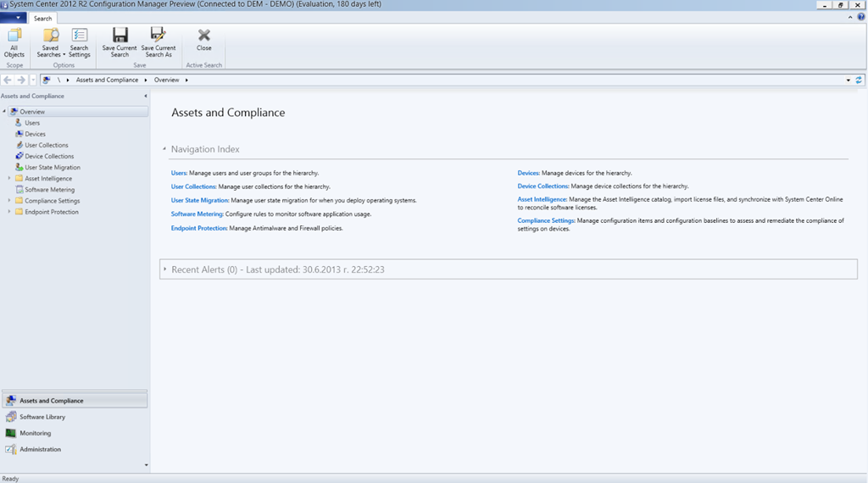This screenshot has height=483, width=868.
Task: Select Device Collections in the tree
Action: pyautogui.click(x=48, y=156)
